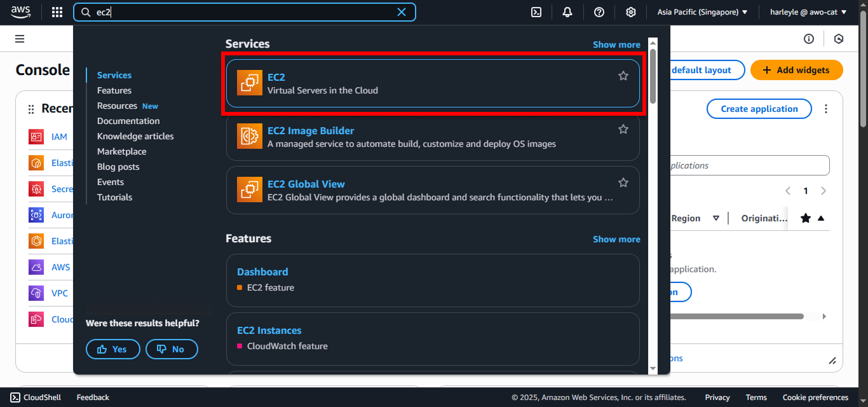Screen dimensions: 868x407
Task: Favorite EC2 Global View with star
Action: tap(623, 183)
